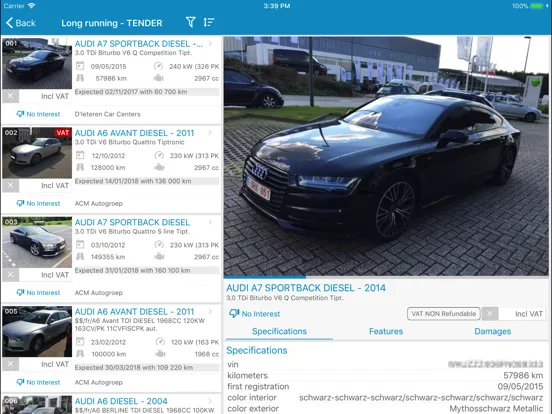Clear price with X on vehicle 003
The width and height of the screenshot is (552, 414).
11,275
